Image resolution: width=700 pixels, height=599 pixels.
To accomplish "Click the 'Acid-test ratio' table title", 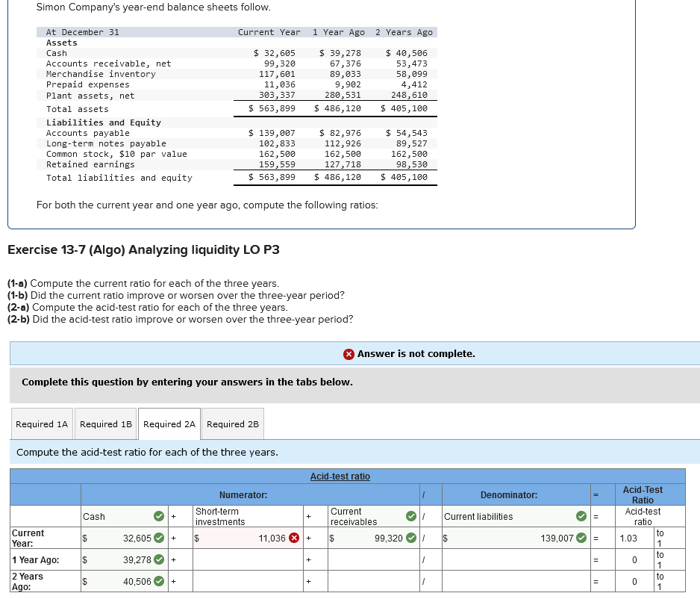I will tap(340, 477).
